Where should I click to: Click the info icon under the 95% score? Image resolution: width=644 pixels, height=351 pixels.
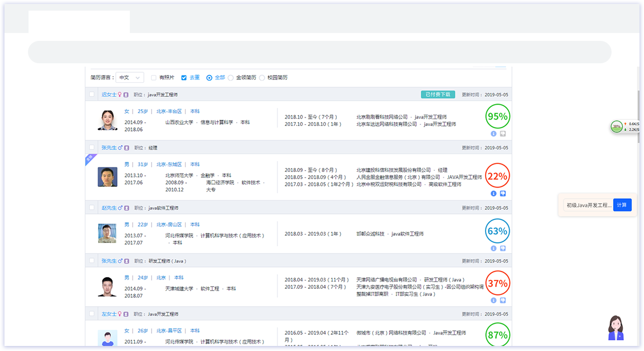(493, 134)
